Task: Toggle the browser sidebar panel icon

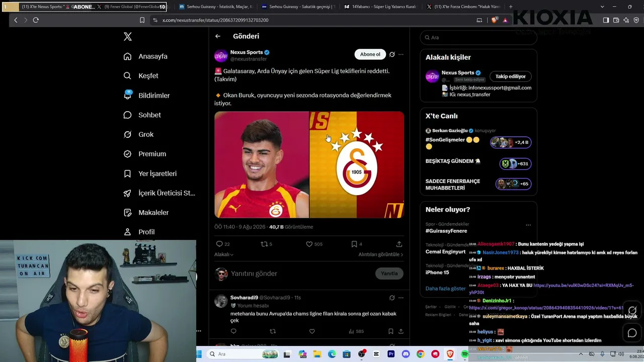Action: click(606, 20)
